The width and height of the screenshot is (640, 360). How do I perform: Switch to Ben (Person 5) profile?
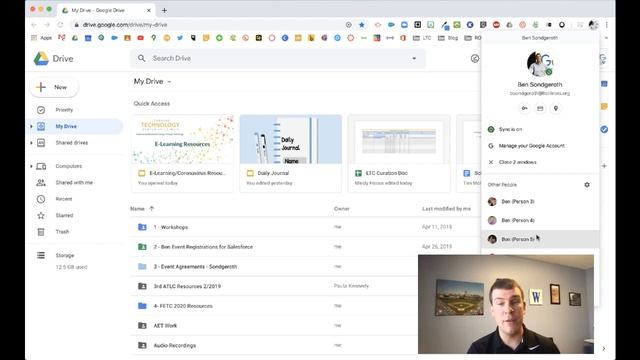click(x=540, y=239)
